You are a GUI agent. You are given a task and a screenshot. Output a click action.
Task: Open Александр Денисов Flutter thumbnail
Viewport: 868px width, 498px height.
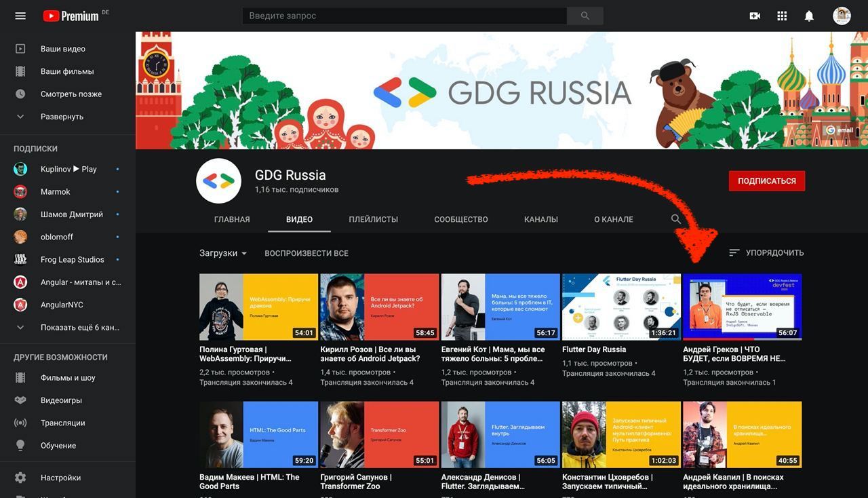(500, 435)
